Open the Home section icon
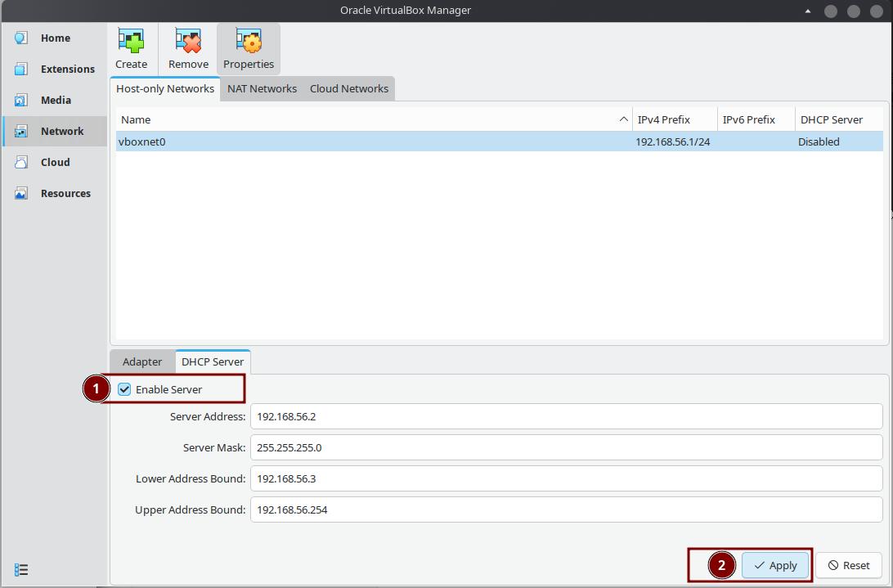Viewport: 893px width, 588px height. pos(21,38)
